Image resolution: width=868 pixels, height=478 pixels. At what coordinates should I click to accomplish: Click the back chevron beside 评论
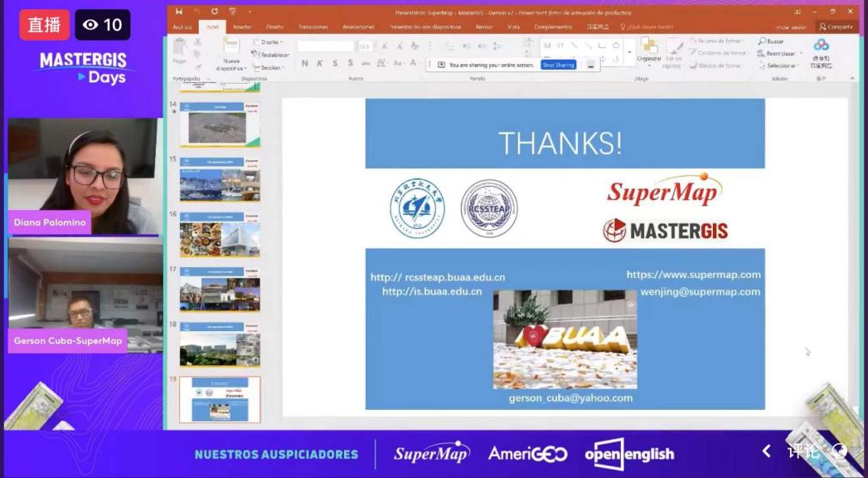(x=767, y=451)
